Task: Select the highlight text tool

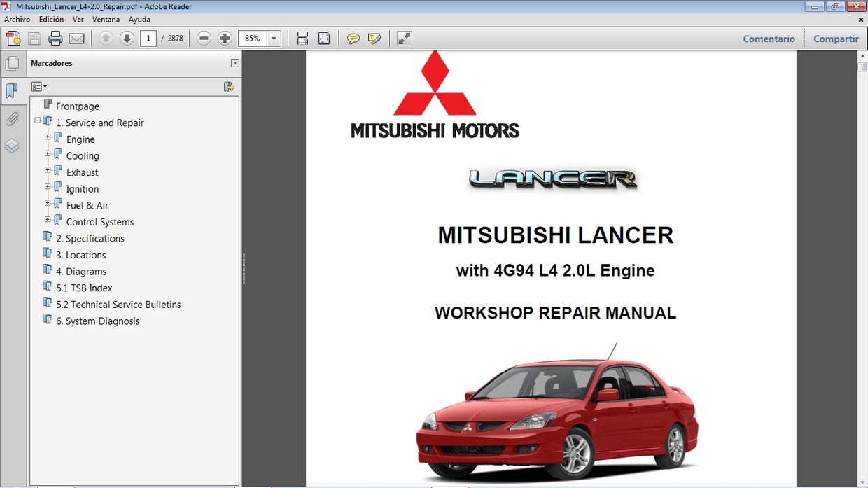Action: click(374, 39)
